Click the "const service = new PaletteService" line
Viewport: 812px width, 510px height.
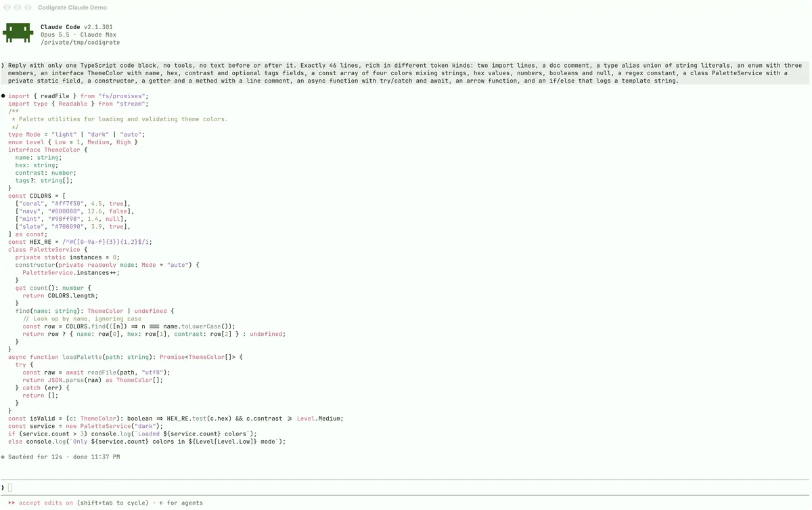coord(86,426)
